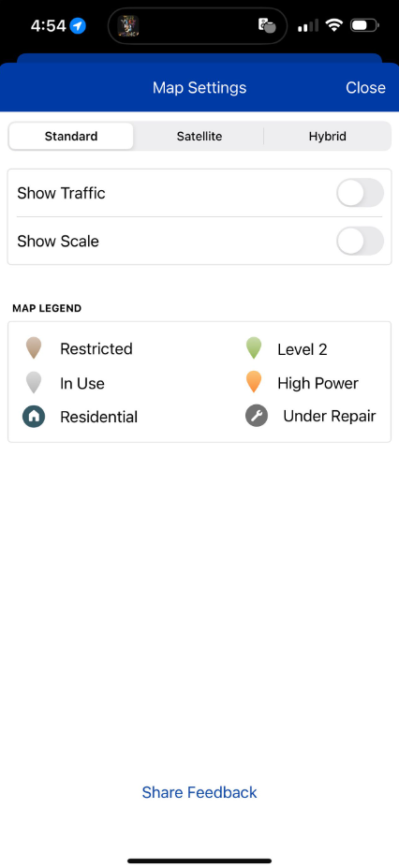Tap the High Power orange pin icon

pos(254,383)
